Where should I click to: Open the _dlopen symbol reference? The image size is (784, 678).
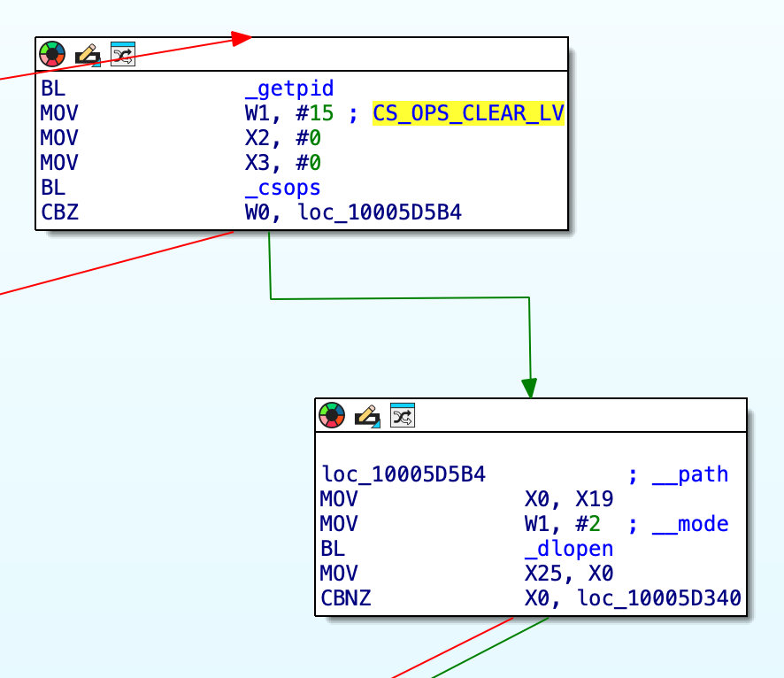coord(571,549)
